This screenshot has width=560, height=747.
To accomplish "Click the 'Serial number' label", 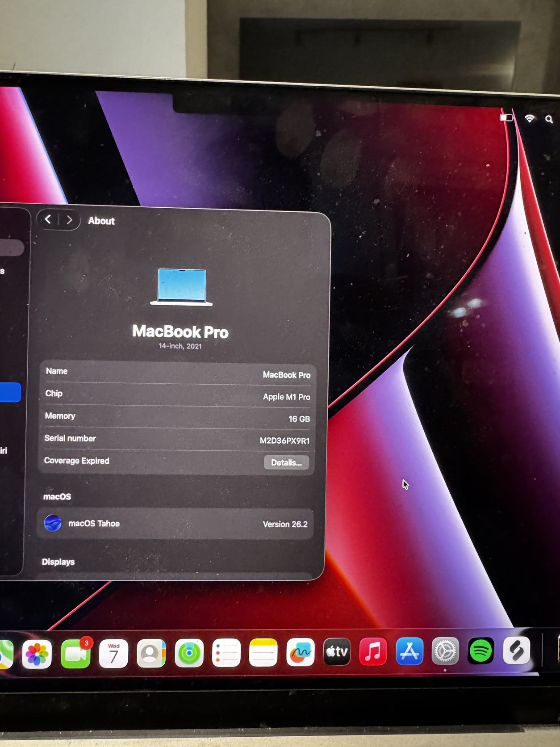I will [x=70, y=438].
